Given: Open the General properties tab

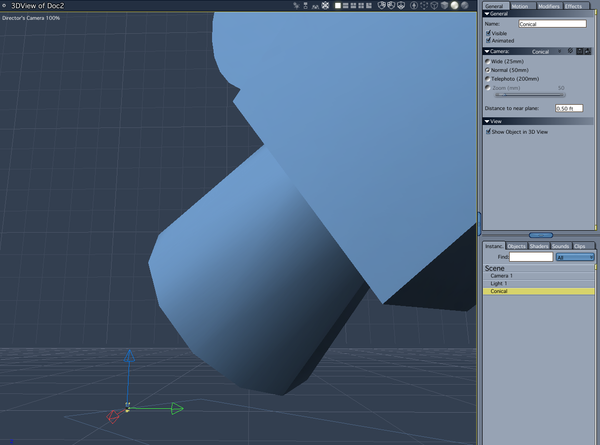Looking at the screenshot, I should (x=494, y=6).
